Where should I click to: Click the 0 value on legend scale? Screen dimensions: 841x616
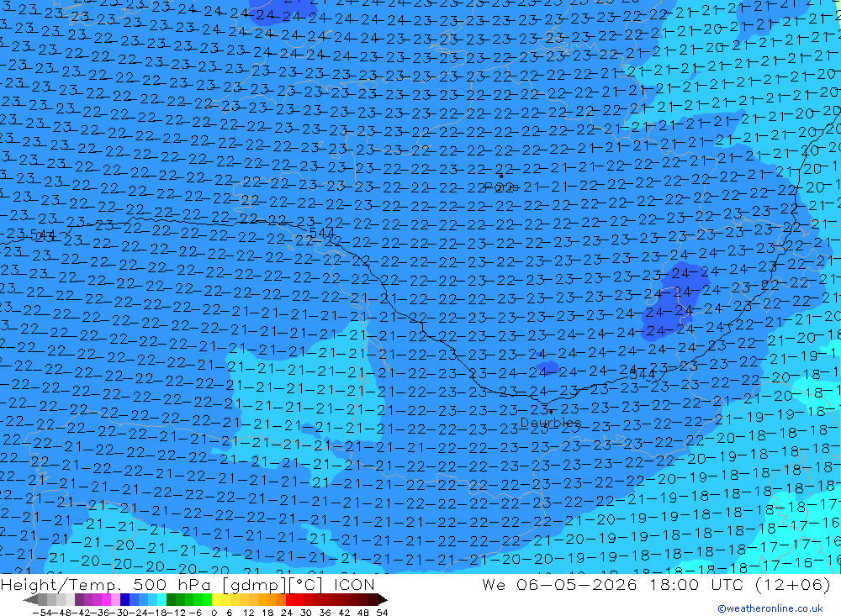214,613
